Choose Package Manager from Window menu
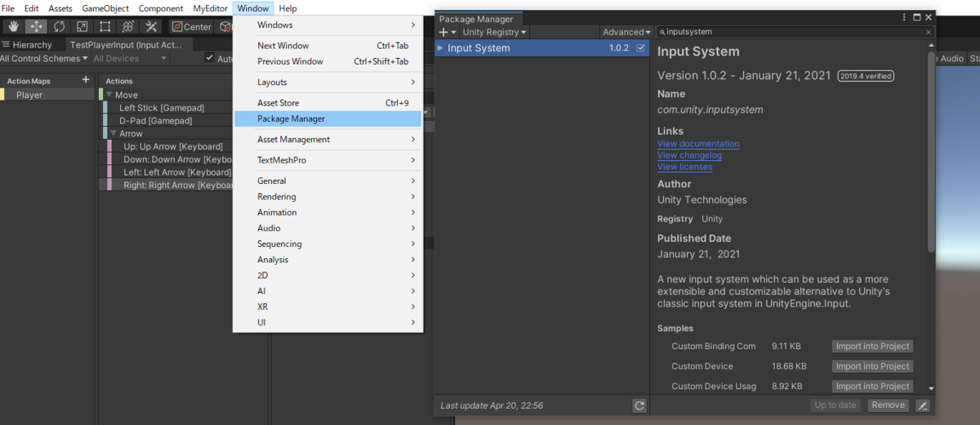Image resolution: width=980 pixels, height=425 pixels. (327, 119)
